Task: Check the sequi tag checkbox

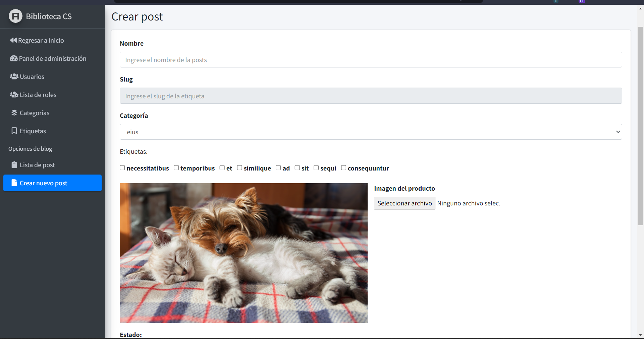Action: point(316,168)
